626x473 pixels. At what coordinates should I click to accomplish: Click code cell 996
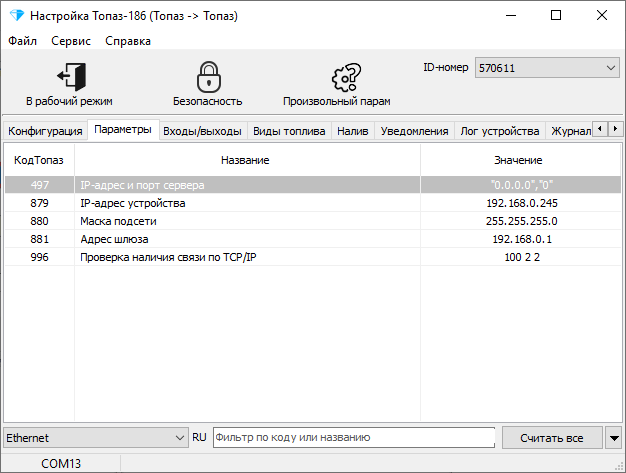(40, 257)
